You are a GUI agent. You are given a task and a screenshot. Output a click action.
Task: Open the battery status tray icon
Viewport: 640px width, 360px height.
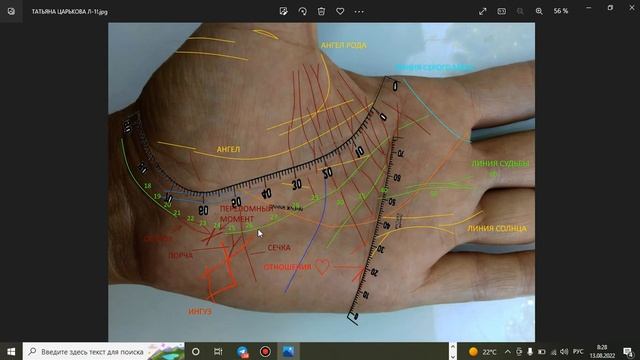click(542, 351)
